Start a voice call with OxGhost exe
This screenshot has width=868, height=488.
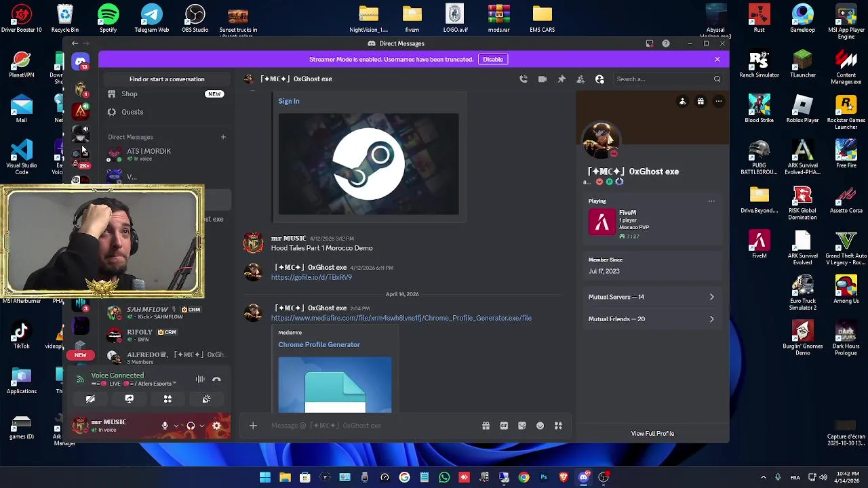(x=524, y=79)
